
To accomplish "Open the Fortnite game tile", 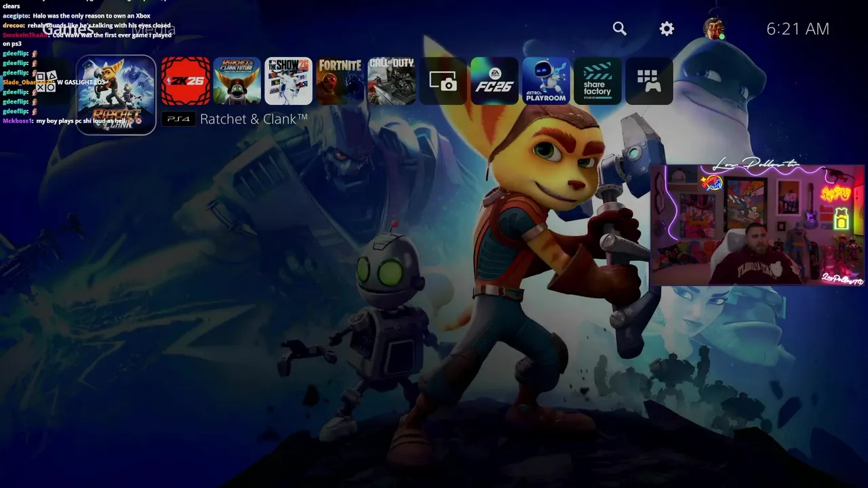I will click(x=340, y=81).
